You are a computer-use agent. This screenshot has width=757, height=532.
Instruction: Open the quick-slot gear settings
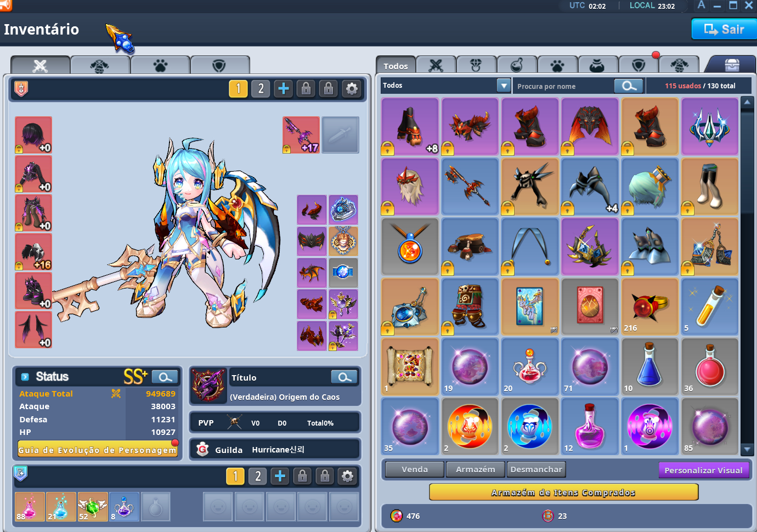click(347, 476)
